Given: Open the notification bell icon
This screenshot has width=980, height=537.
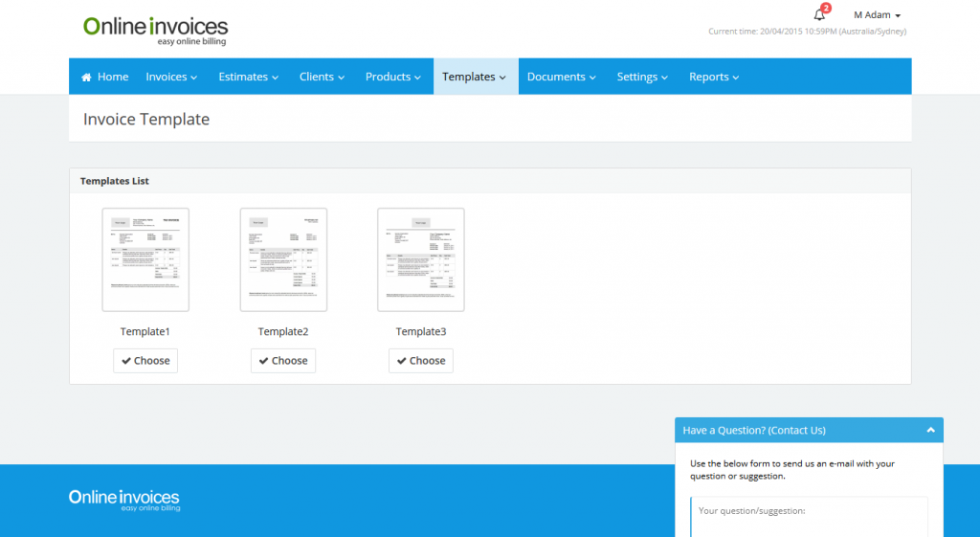Looking at the screenshot, I should click(x=819, y=14).
